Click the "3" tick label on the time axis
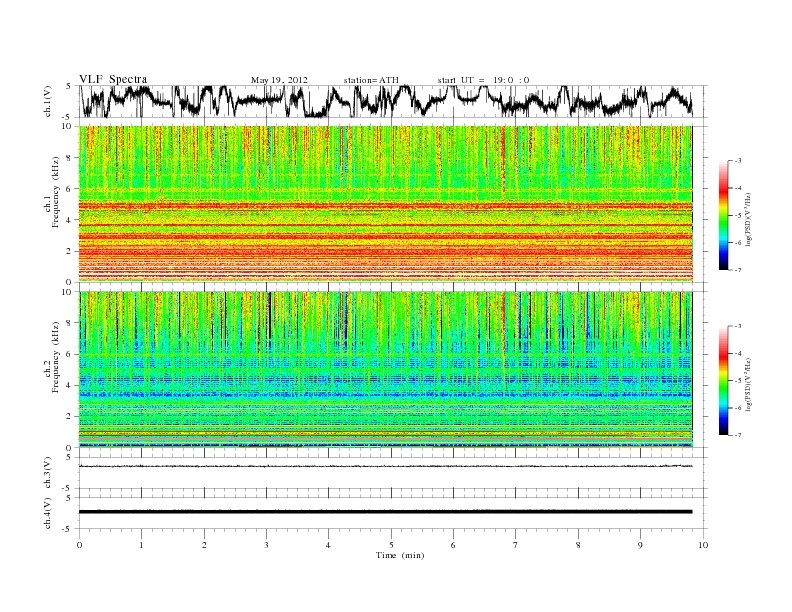 coord(267,545)
